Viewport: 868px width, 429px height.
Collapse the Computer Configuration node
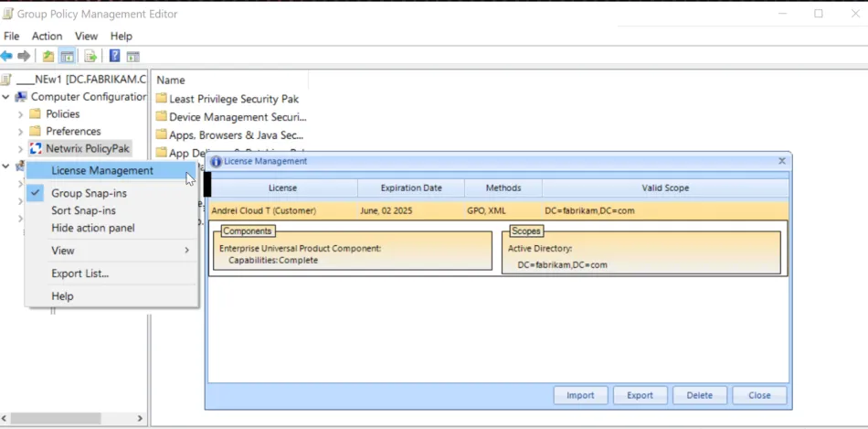pyautogui.click(x=6, y=97)
